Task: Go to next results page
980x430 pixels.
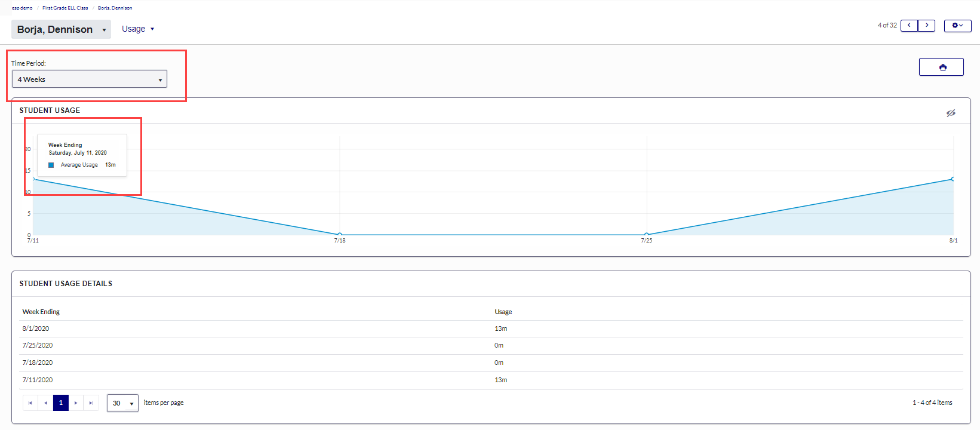Action: [76, 403]
